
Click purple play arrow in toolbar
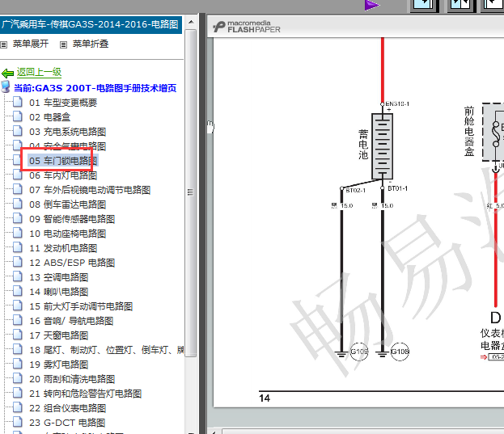tap(372, 5)
